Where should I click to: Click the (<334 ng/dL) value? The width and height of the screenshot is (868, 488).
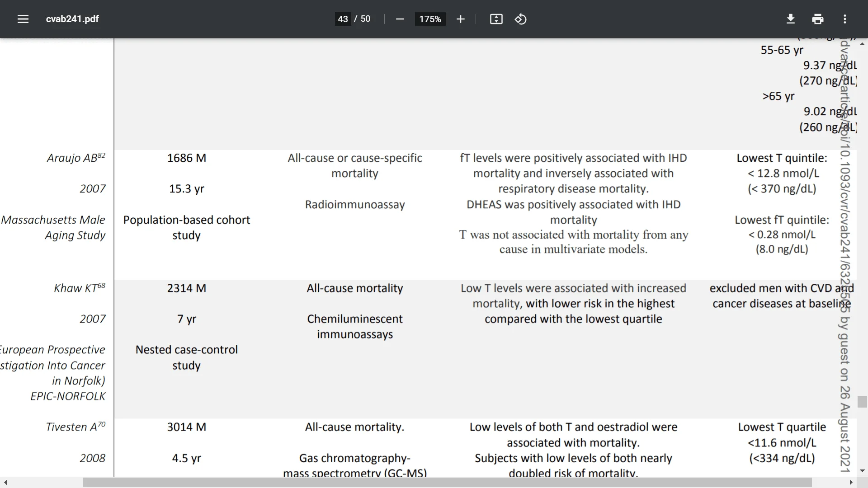point(782,458)
